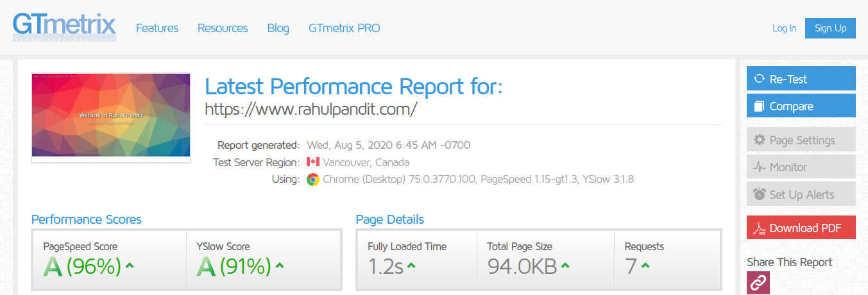The height and width of the screenshot is (295, 868).
Task: Click the Report generated label
Action: tap(259, 145)
